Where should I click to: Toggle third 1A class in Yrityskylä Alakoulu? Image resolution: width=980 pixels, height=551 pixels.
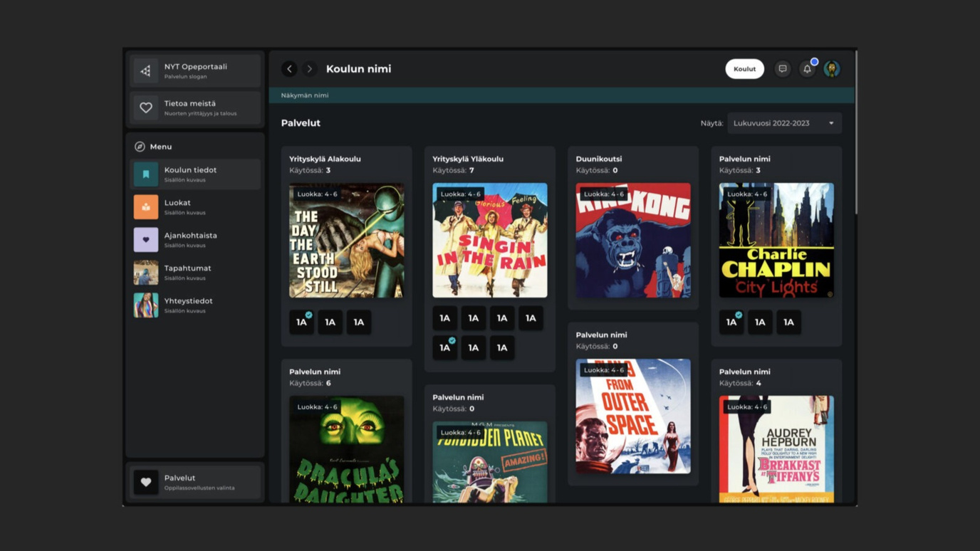(x=359, y=322)
